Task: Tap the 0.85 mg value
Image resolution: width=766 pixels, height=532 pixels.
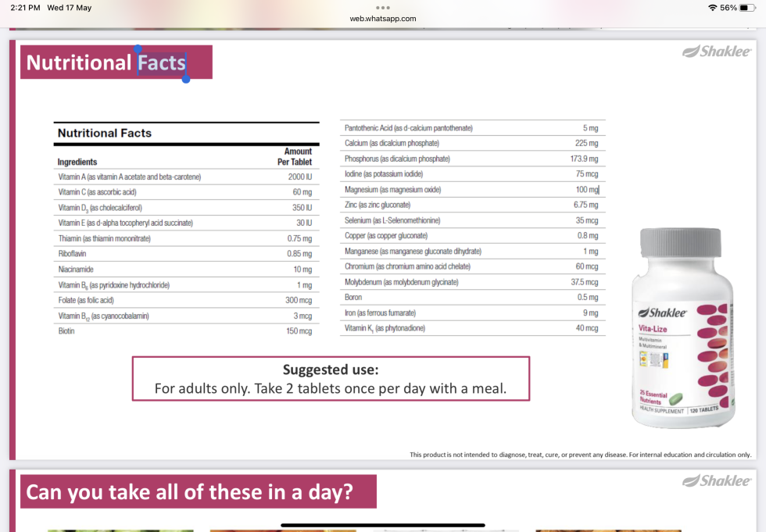Action: (x=299, y=254)
